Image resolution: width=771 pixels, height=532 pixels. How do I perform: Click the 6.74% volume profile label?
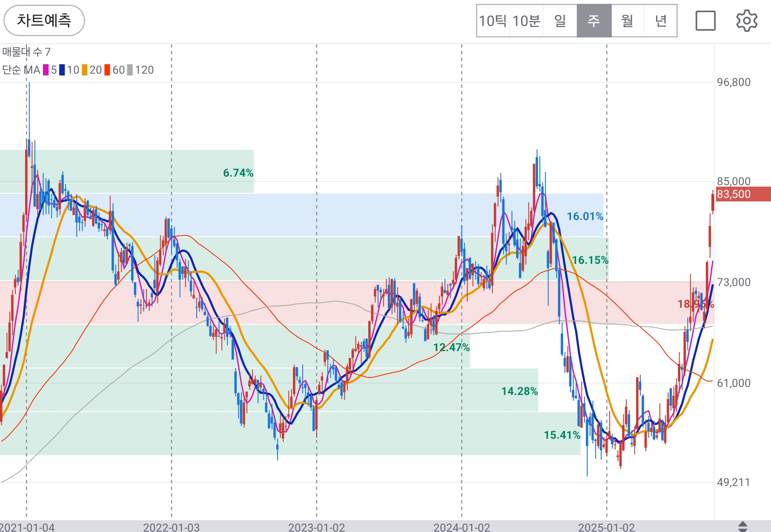click(x=238, y=173)
